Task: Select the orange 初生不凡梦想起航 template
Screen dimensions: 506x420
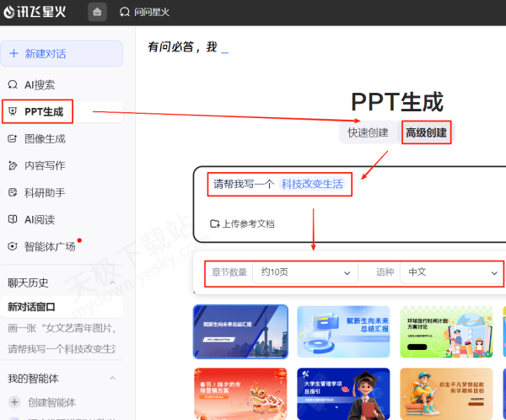Action: coord(446,394)
